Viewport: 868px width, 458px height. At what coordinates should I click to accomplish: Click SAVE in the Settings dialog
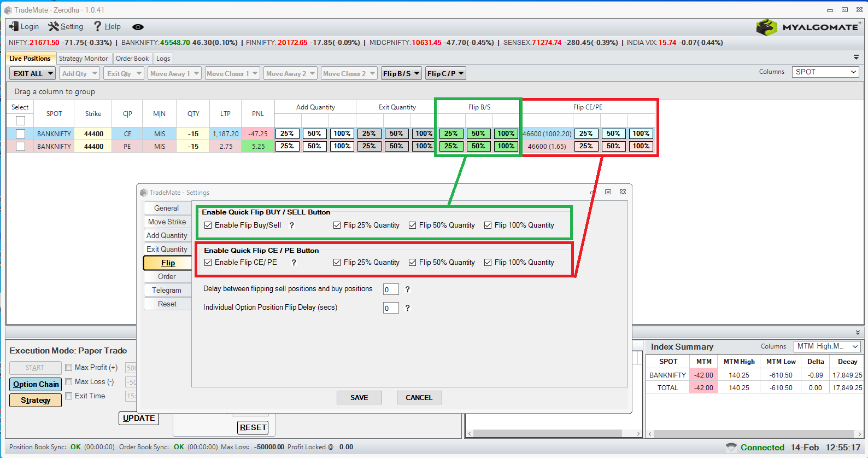tap(359, 398)
